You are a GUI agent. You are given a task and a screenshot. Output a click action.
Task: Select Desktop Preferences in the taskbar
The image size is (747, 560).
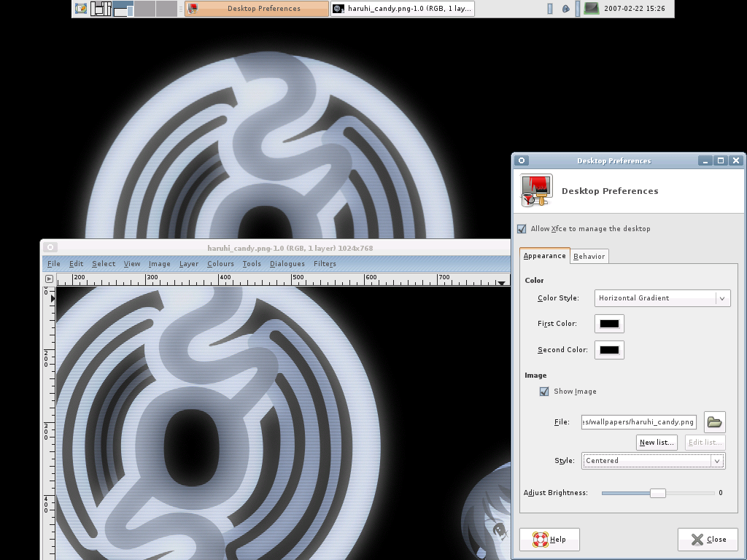click(257, 9)
